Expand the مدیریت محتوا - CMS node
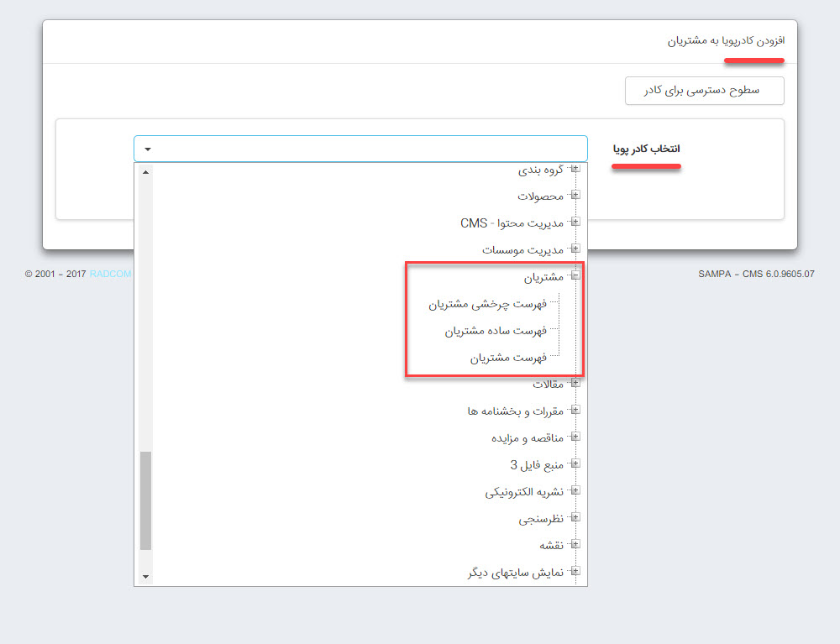The image size is (840, 644). click(575, 221)
